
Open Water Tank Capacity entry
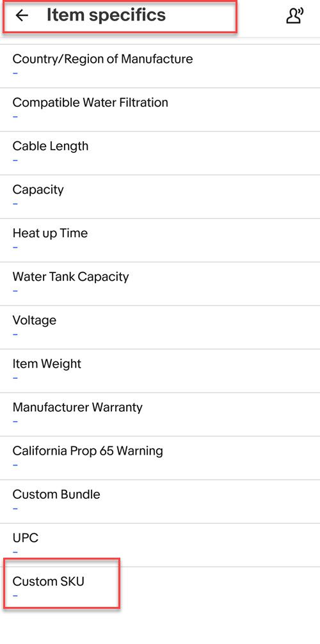(x=160, y=284)
